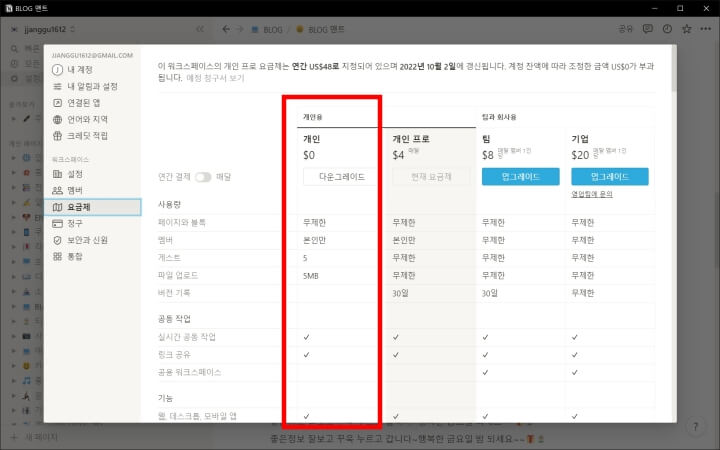Screen dimensions: 720x450
Task: Open 예정 청구서 보기 link
Action: (x=215, y=78)
